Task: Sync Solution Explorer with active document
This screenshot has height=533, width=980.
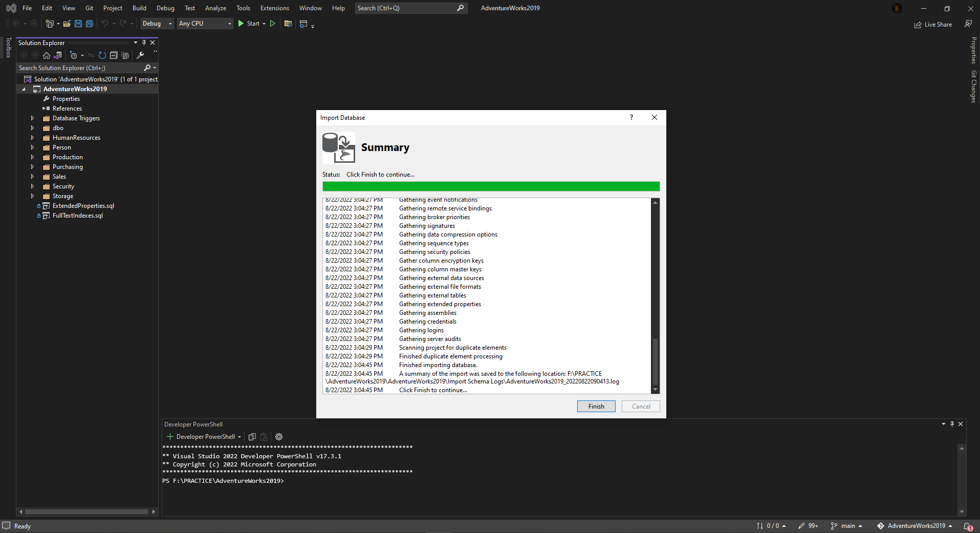Action: pos(91,55)
